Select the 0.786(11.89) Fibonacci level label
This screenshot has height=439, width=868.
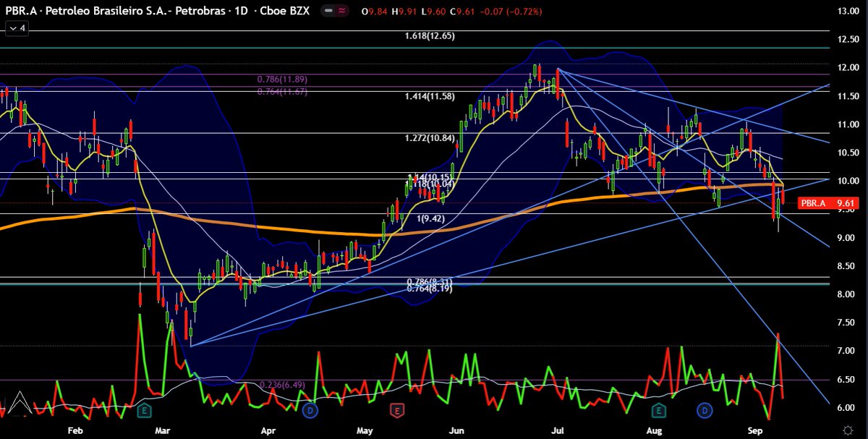282,80
